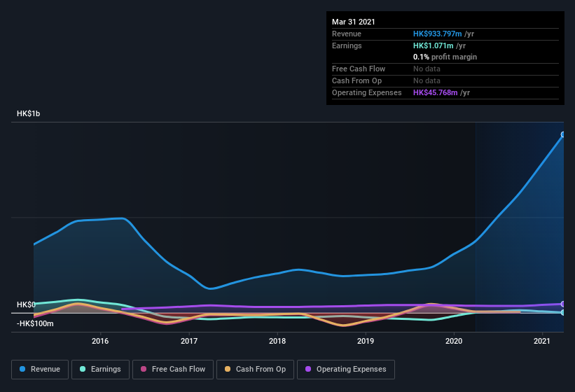Click the Operating Expenses endpoint marker
Viewport: 575px width, 392px height.
point(563,304)
